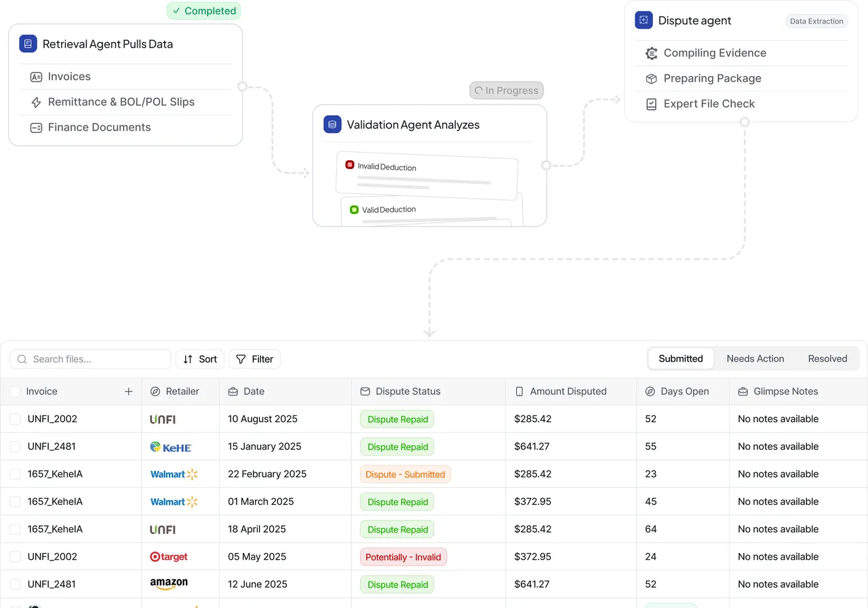Viewport: 868px width, 608px height.
Task: Click the Target retailer logo
Action: tap(169, 556)
